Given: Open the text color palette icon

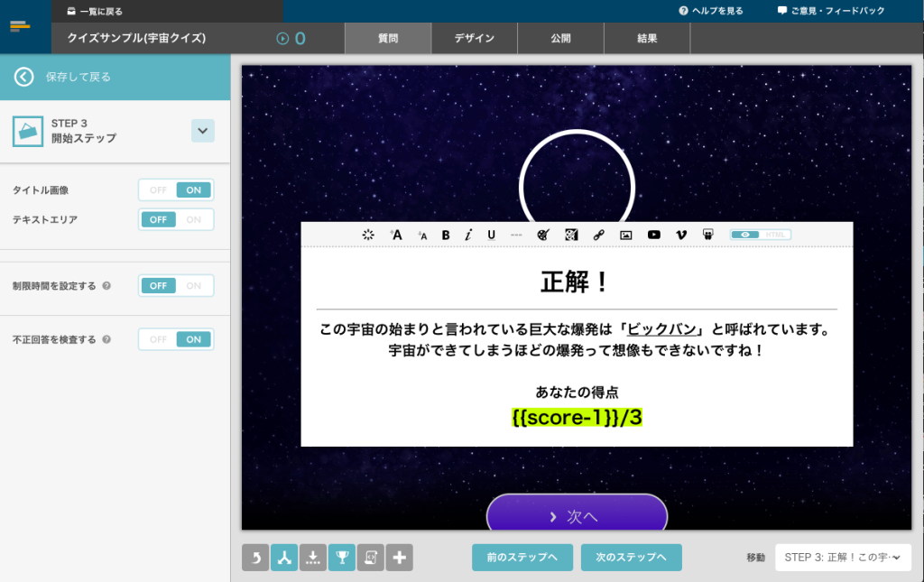Looking at the screenshot, I should click(x=542, y=235).
